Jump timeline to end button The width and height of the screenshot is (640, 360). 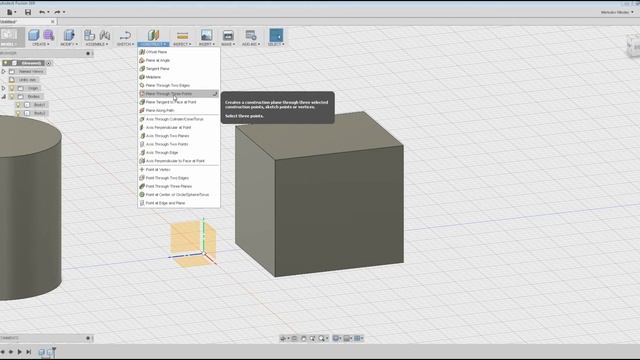coord(29,351)
